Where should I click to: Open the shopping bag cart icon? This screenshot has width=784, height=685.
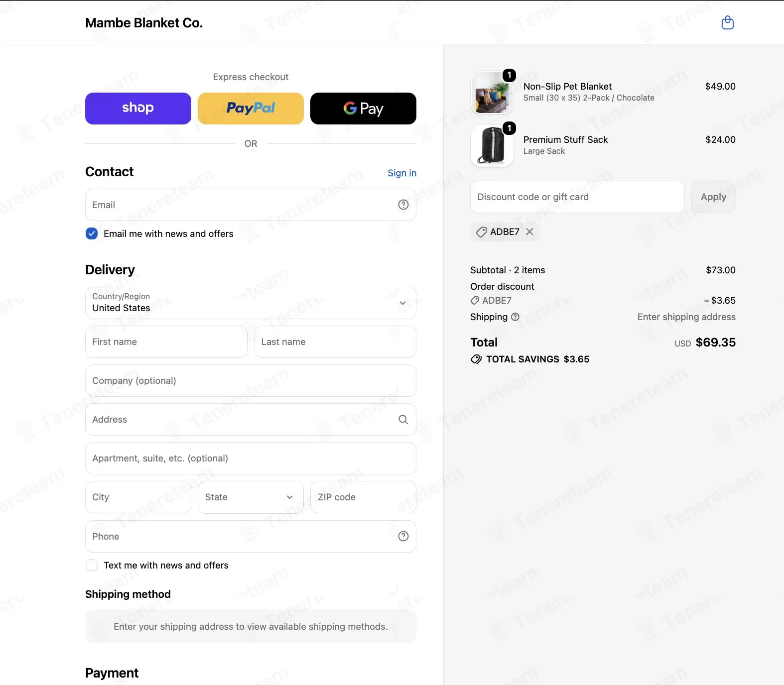tap(728, 23)
